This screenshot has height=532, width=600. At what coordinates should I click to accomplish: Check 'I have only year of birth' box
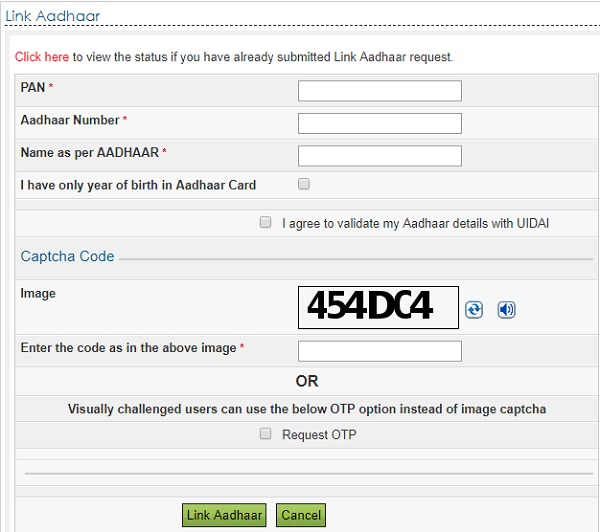click(304, 184)
